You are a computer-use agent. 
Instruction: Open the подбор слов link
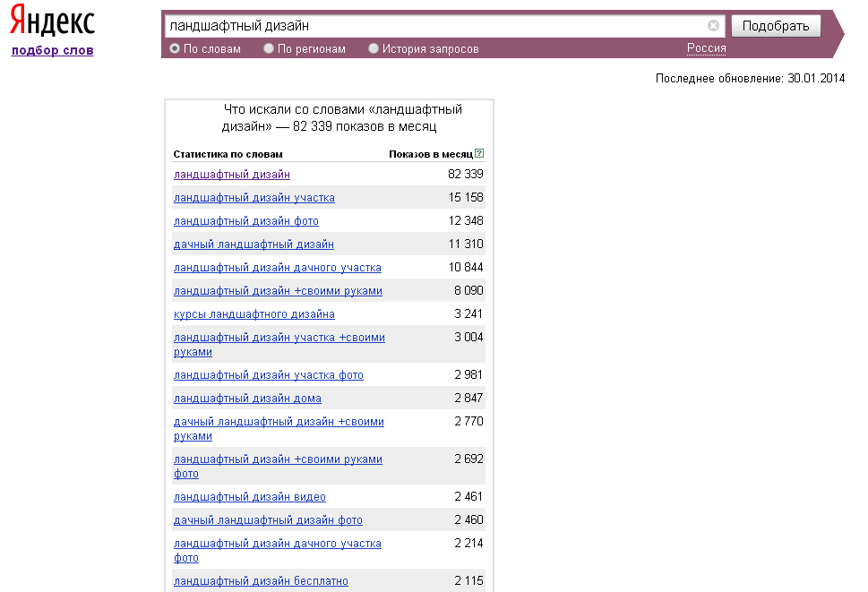pos(53,50)
